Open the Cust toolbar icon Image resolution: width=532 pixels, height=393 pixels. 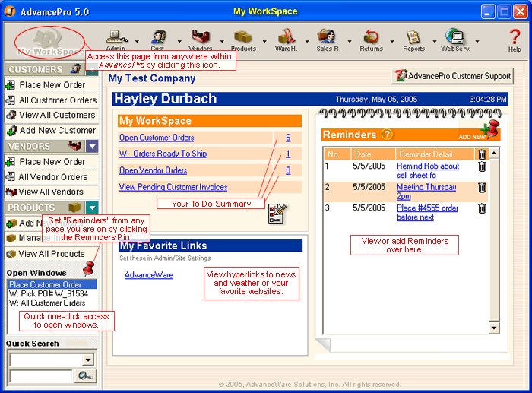[x=158, y=37]
